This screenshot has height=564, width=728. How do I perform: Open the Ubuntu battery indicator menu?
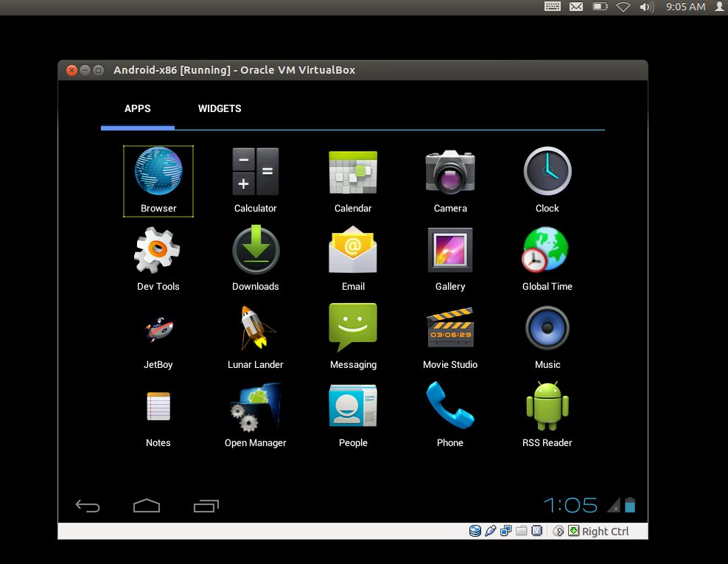click(x=601, y=7)
